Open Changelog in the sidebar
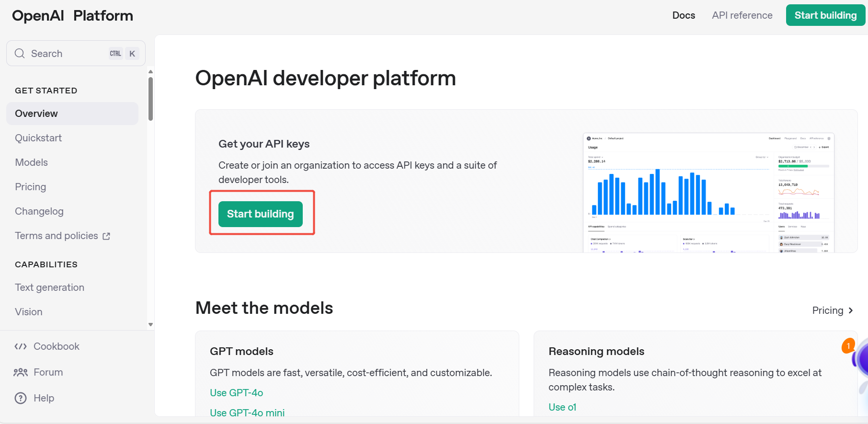 coord(39,211)
